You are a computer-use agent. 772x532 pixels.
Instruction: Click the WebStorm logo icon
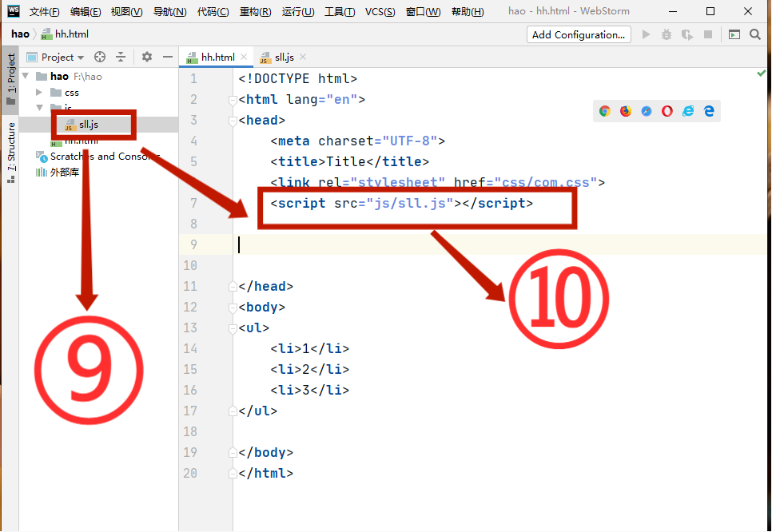[x=14, y=11]
